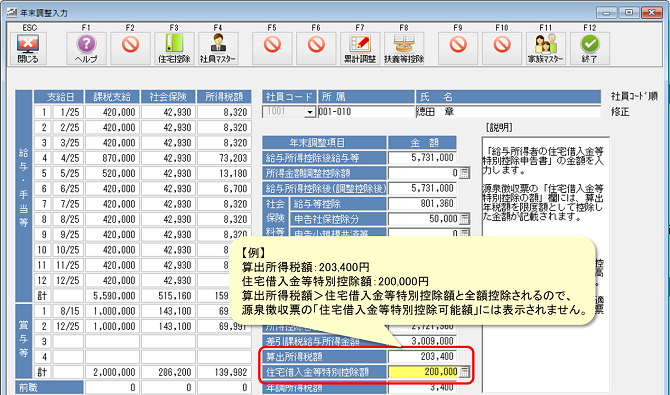Open F3 住宅控除 housing deduction
Screen dimensions: 670x395
click(174, 48)
